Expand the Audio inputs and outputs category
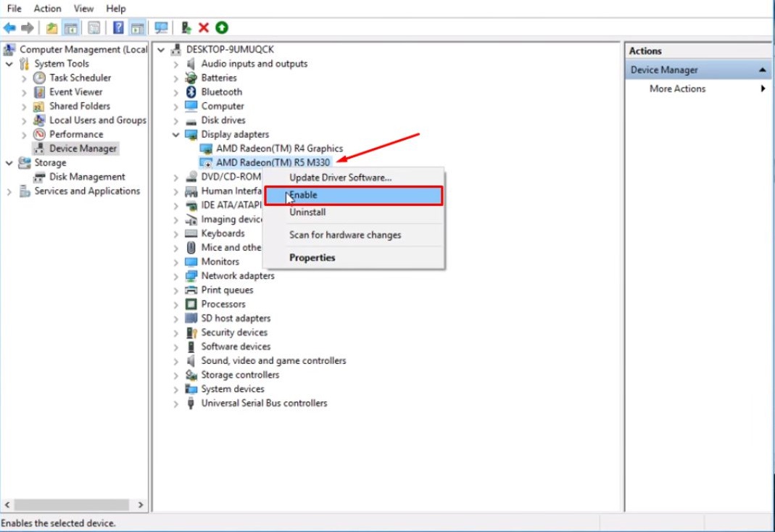775x532 pixels. click(x=176, y=65)
